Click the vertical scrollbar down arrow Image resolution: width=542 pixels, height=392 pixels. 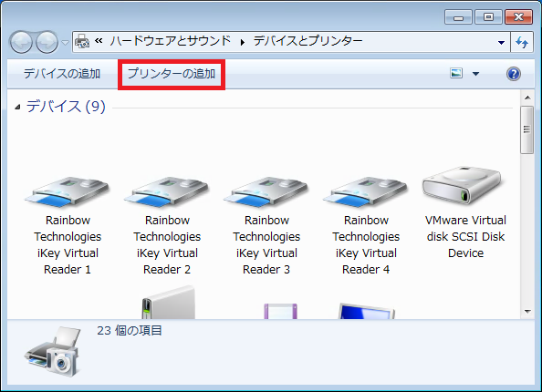(527, 312)
